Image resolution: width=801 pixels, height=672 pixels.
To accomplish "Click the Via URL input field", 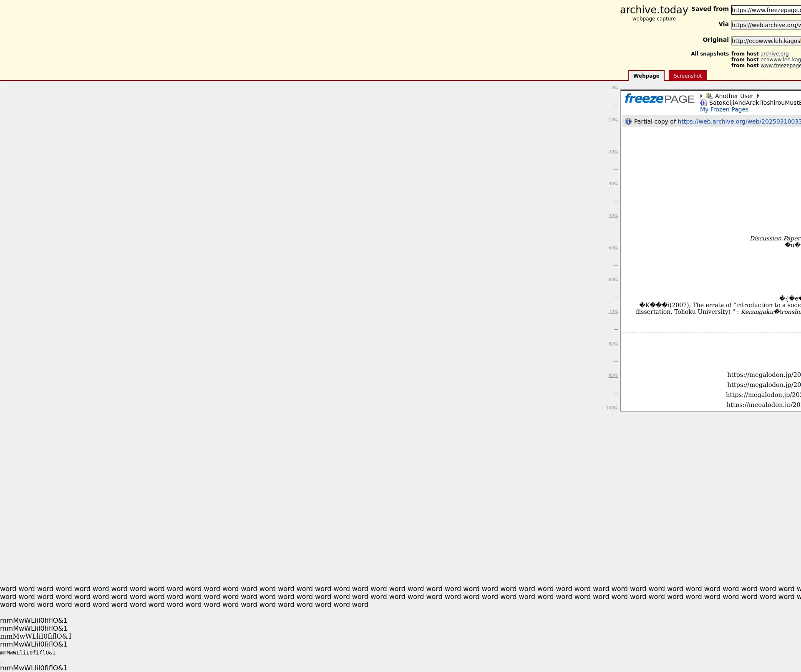I will (766, 25).
